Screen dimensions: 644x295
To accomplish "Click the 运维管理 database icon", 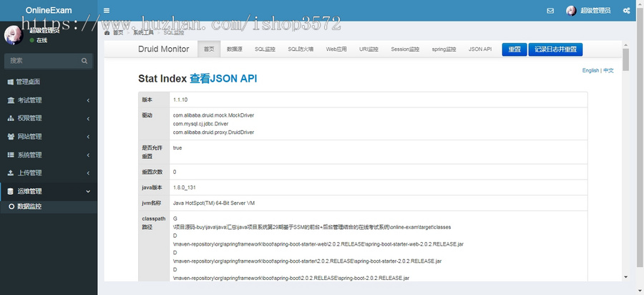I will click(x=11, y=191).
